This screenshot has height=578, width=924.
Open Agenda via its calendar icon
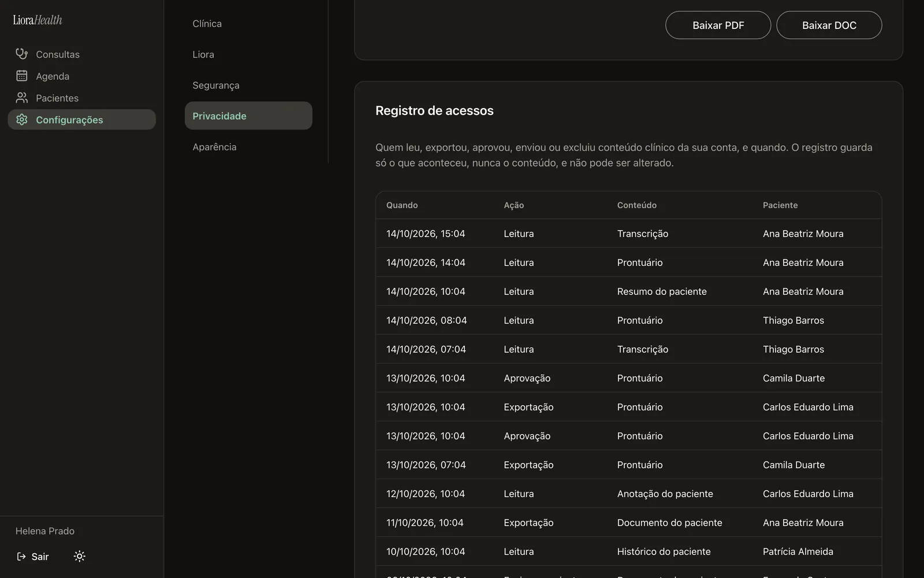pos(22,76)
